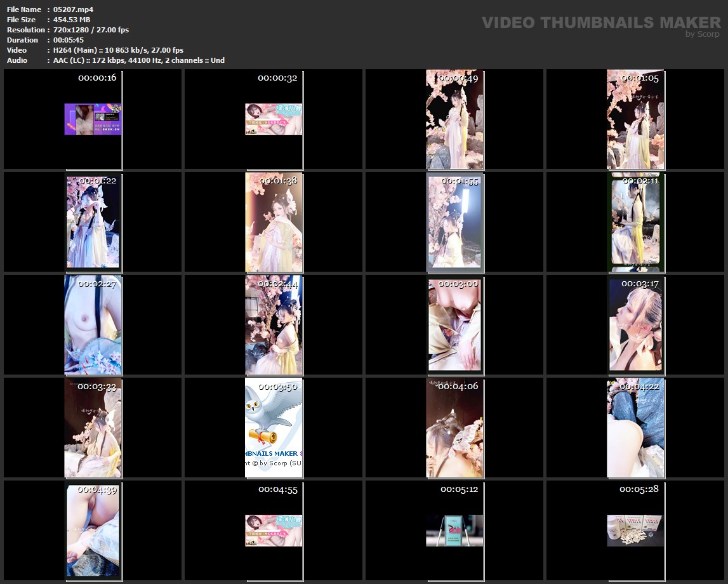Screen dimensions: 728x584
Task: Click the thumbnail at 00:01:22
Action: [x=93, y=222]
